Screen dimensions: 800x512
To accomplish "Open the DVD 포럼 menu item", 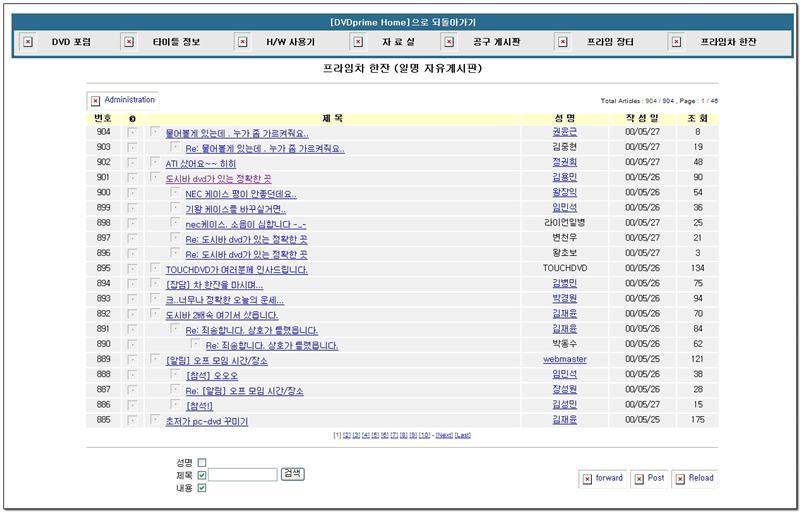I will [x=71, y=42].
